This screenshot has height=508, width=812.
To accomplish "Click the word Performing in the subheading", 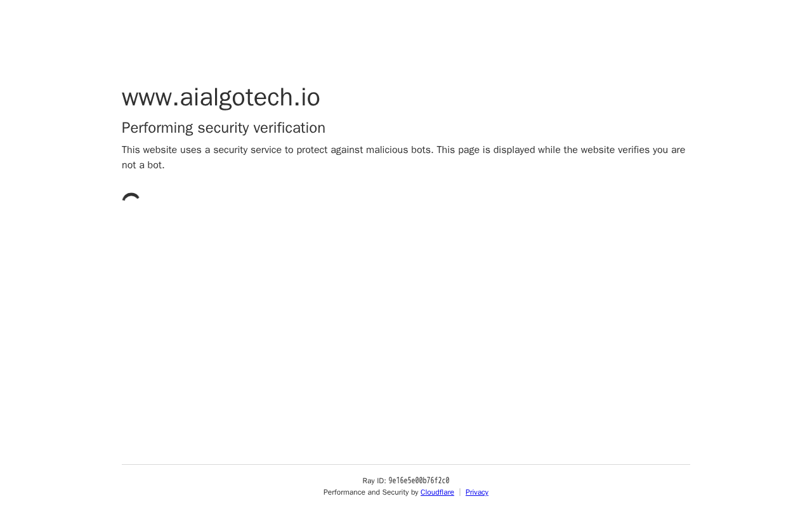I will pos(157,128).
